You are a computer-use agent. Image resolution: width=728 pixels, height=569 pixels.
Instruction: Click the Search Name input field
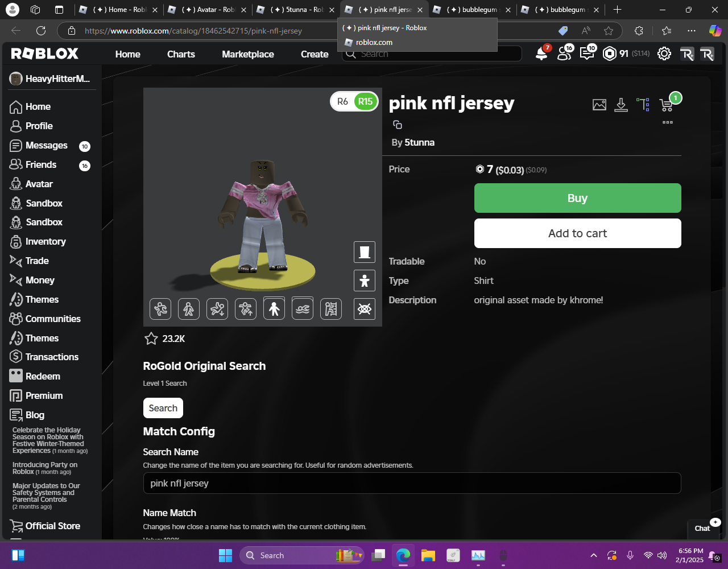tap(412, 483)
